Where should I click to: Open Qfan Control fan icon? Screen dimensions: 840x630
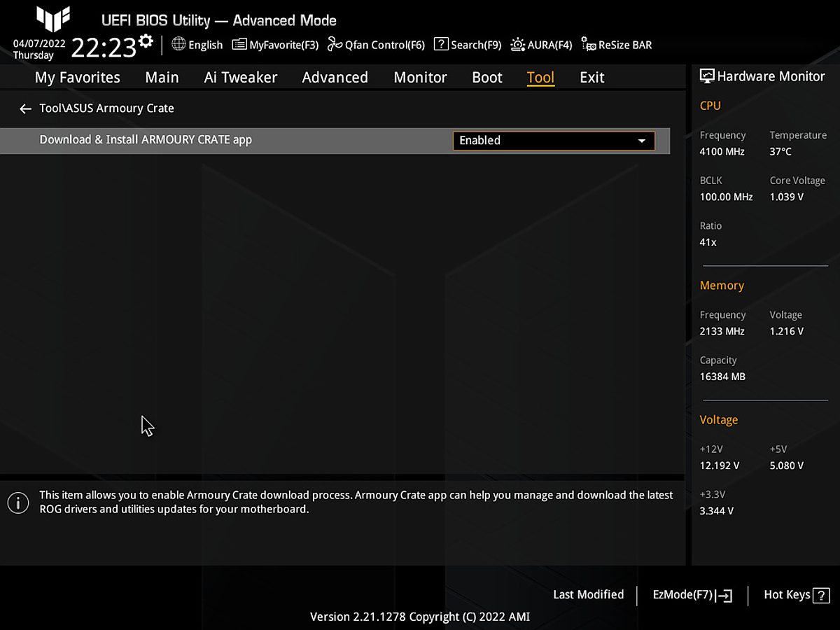(335, 45)
